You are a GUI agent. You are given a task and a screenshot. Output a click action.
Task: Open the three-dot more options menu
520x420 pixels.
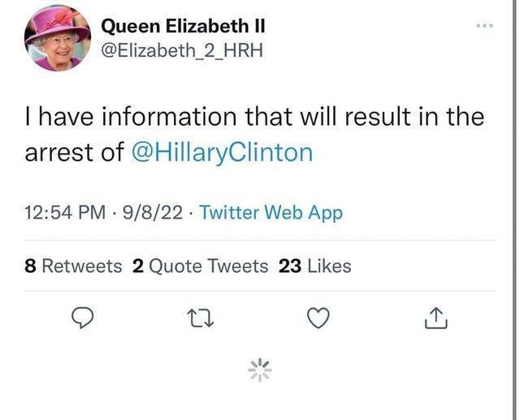485,25
